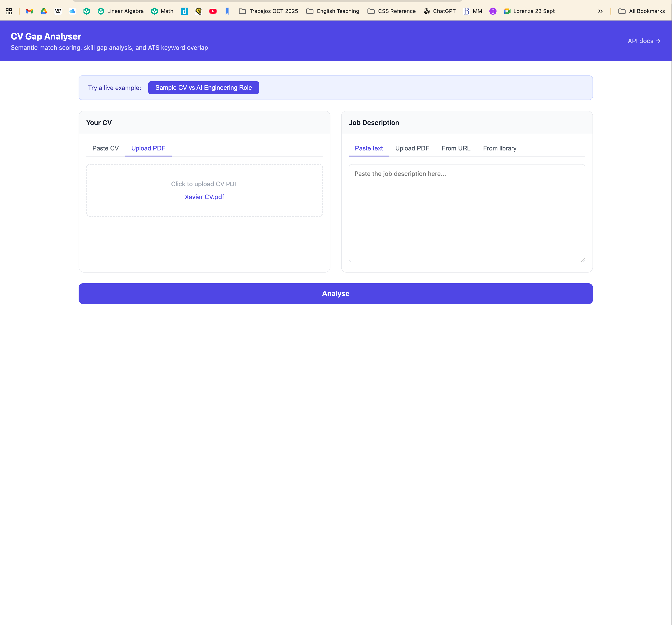672x625 pixels.
Task: Open the Gmail bookmark icon
Action: pyautogui.click(x=29, y=11)
